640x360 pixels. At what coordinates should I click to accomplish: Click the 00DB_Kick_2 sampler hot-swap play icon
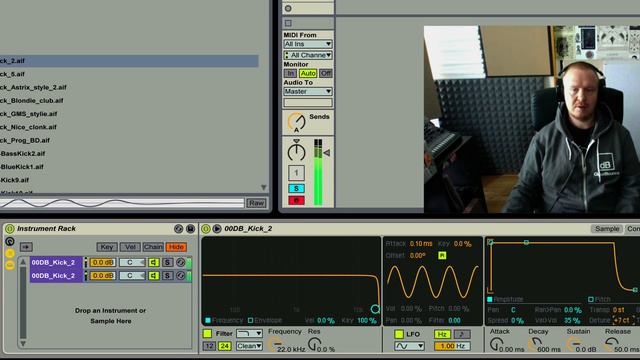point(217,229)
